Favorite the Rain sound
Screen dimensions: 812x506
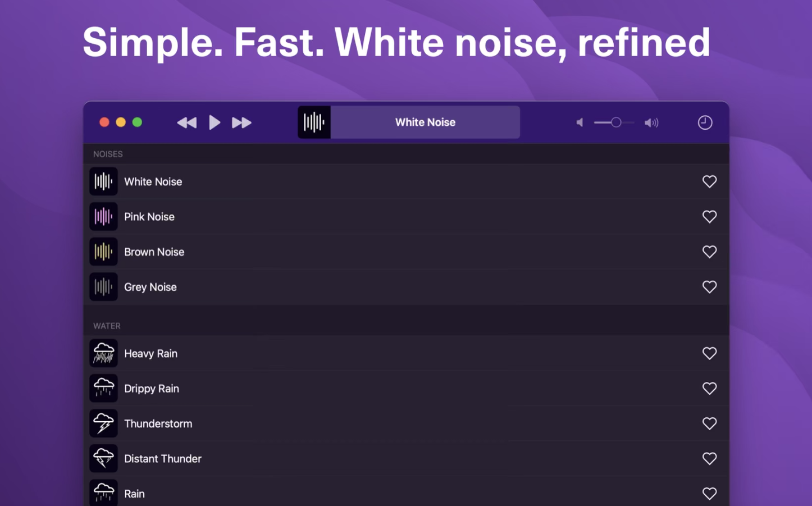point(709,493)
